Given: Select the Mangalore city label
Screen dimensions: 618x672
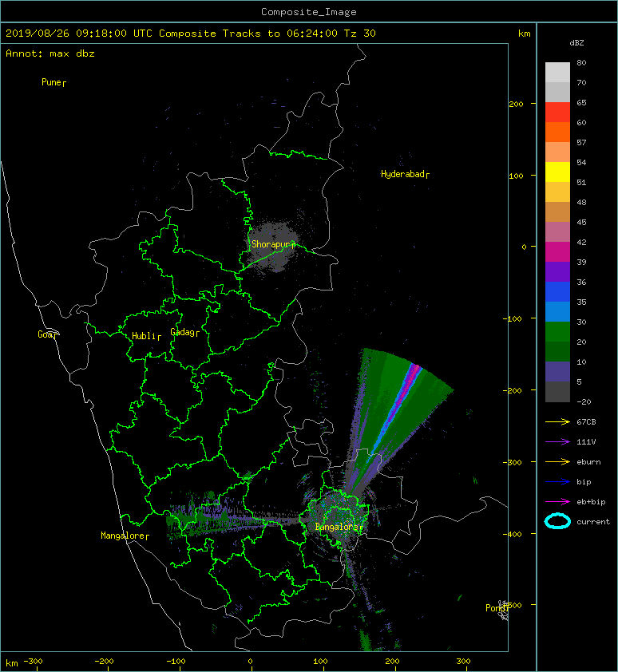Looking at the screenshot, I should 125,536.
